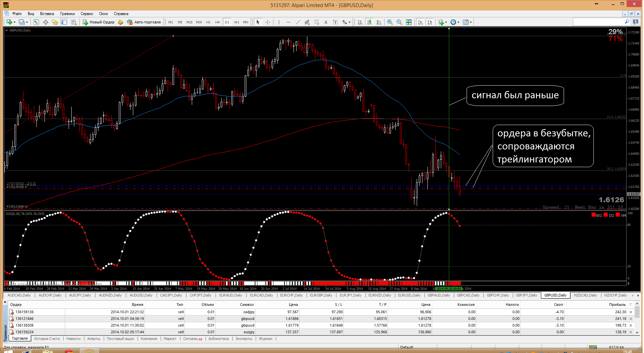This screenshot has width=644, height=353.
Task: Toggle the Market Watch panel
Action: pyautogui.click(x=36, y=22)
